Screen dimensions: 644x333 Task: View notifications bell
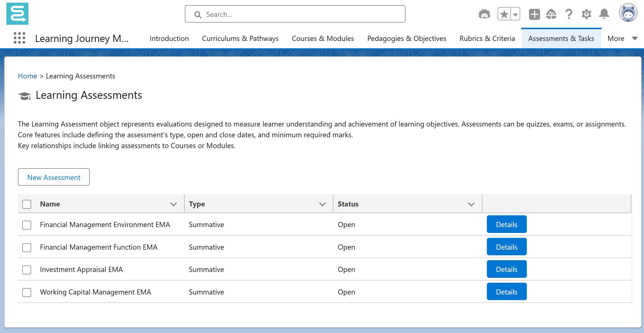tap(604, 14)
